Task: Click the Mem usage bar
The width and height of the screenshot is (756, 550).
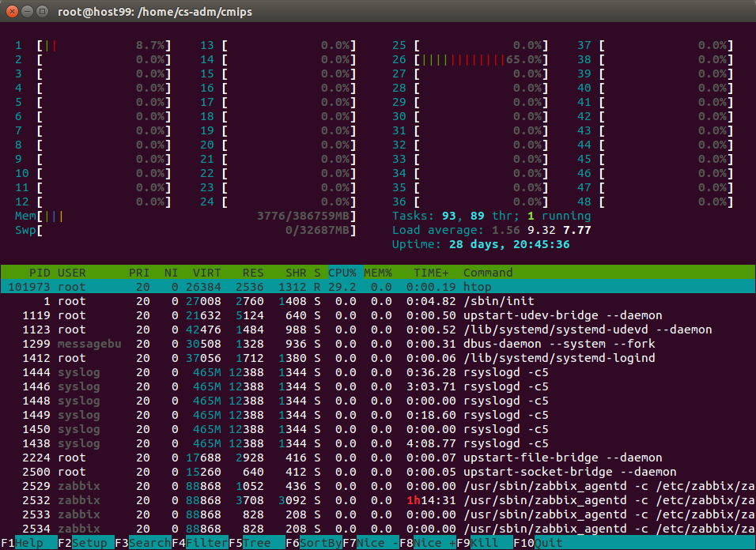Action: coord(197,217)
